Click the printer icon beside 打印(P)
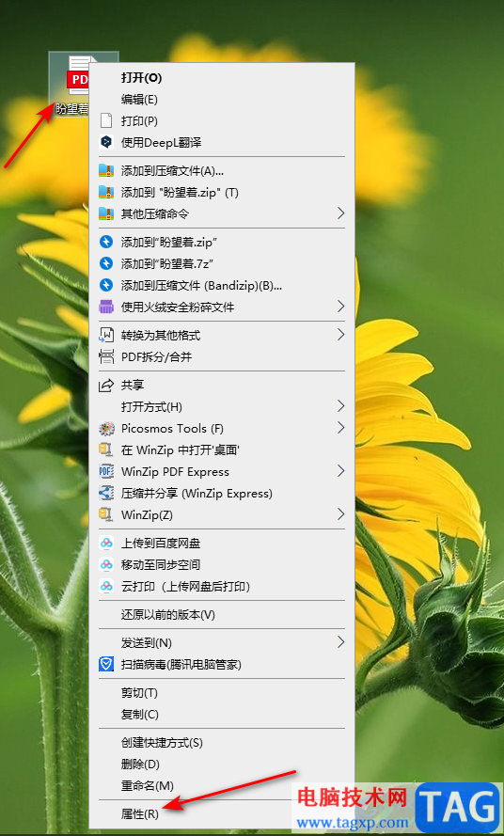504x836 pixels. (x=106, y=121)
